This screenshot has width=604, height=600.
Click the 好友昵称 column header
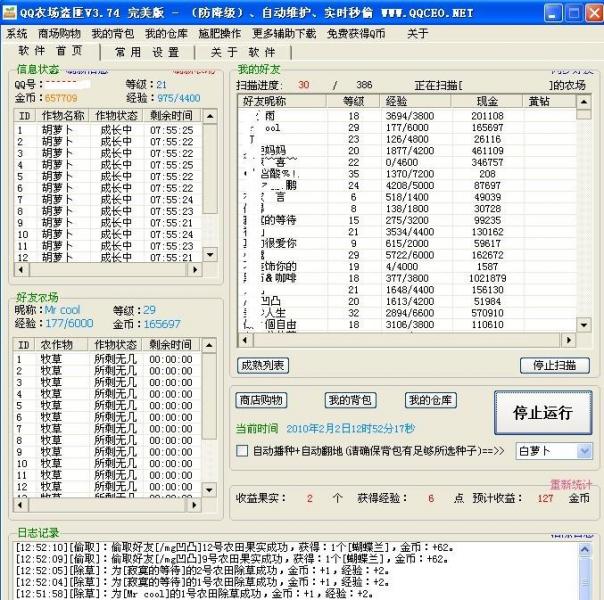click(x=282, y=101)
